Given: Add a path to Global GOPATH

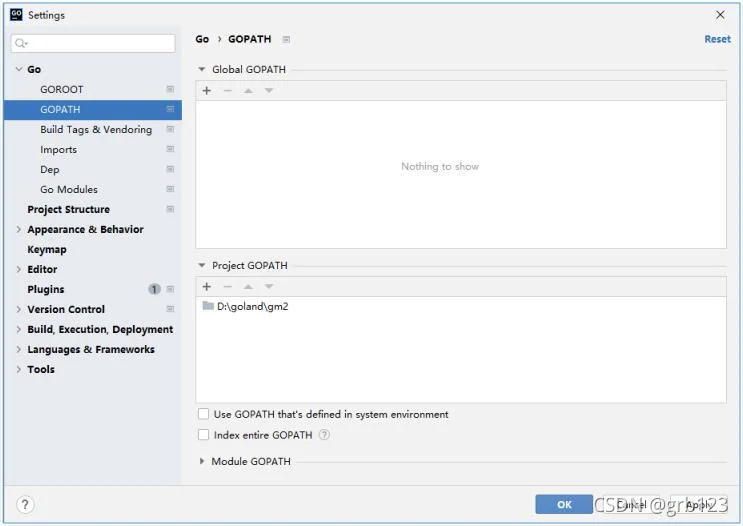Looking at the screenshot, I should (x=207, y=91).
